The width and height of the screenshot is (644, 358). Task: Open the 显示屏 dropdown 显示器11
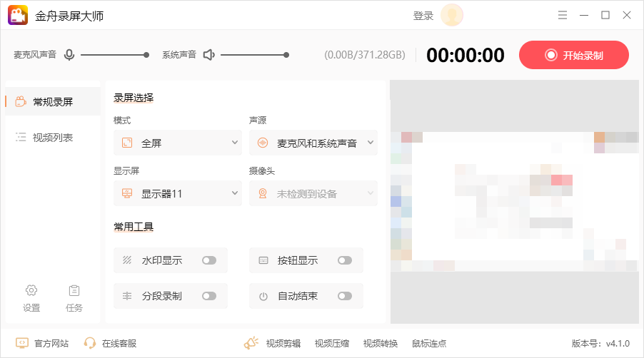point(178,193)
